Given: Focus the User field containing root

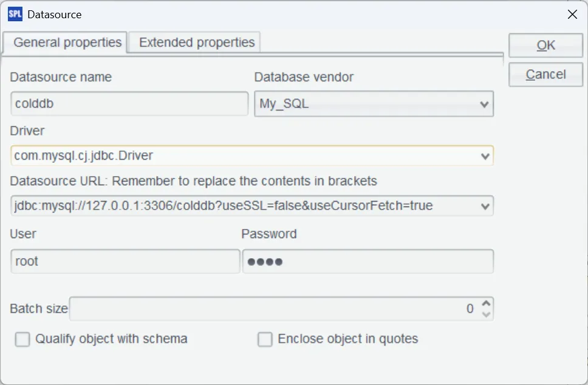Looking at the screenshot, I should 125,262.
